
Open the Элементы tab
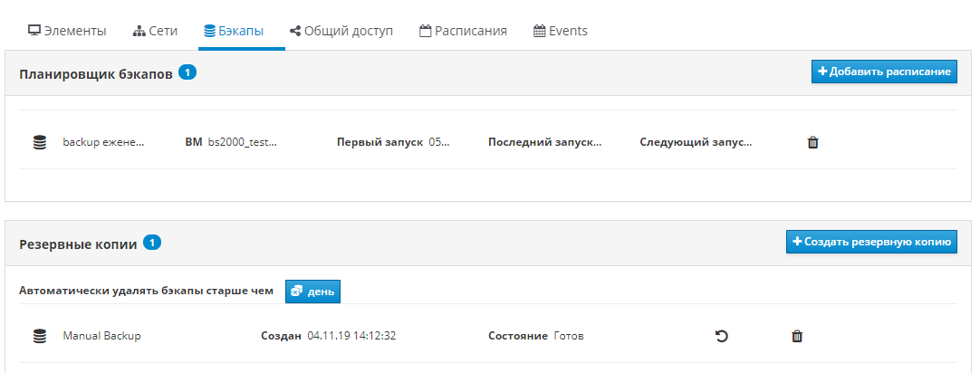point(67,31)
